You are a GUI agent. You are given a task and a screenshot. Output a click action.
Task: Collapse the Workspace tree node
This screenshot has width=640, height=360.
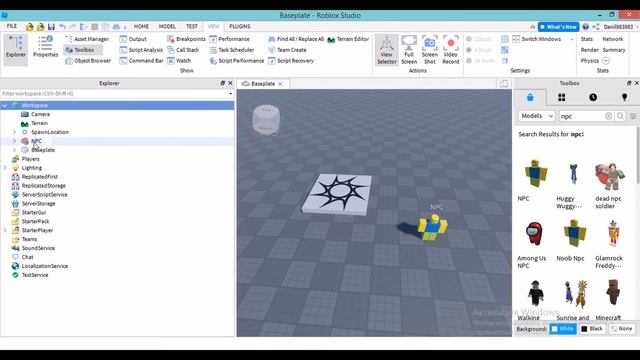coord(5,105)
